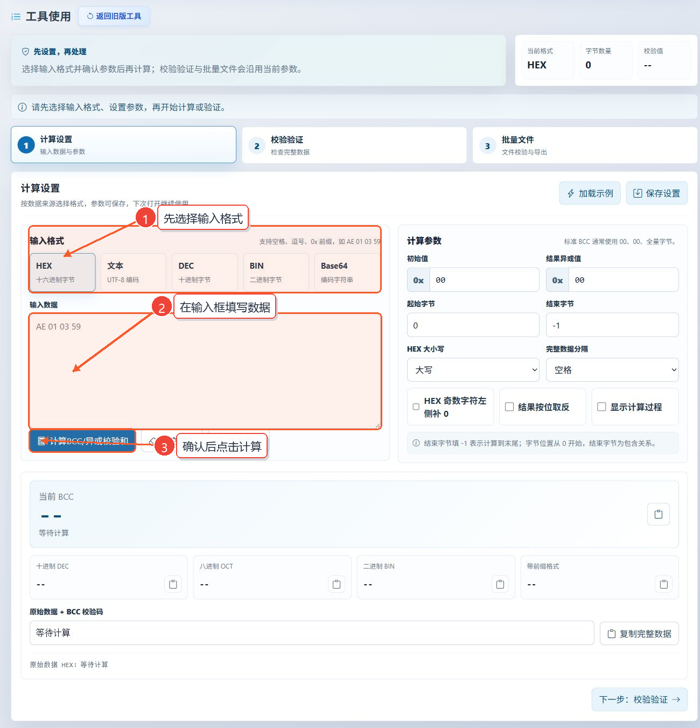Screen dimensions: 700x728
Task: Select the BIN input format
Action: click(x=276, y=272)
